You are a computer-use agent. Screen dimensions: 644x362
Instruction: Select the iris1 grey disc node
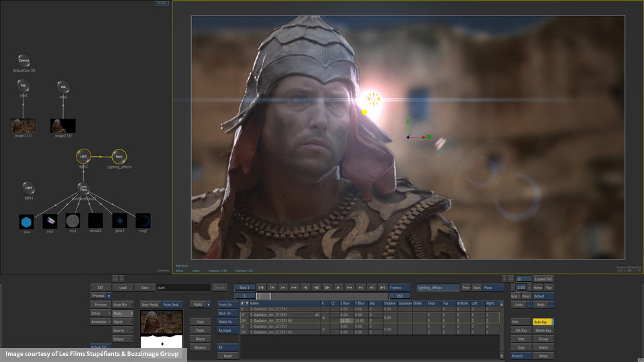coord(72,221)
